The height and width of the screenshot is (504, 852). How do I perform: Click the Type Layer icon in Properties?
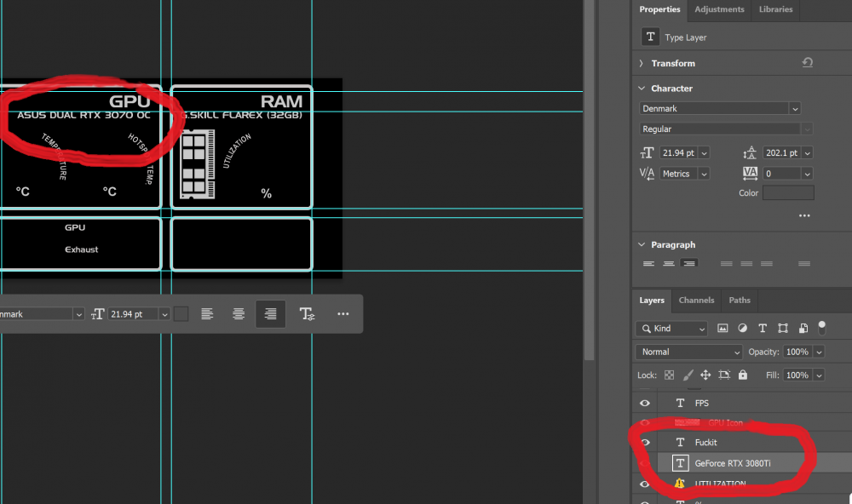650,37
